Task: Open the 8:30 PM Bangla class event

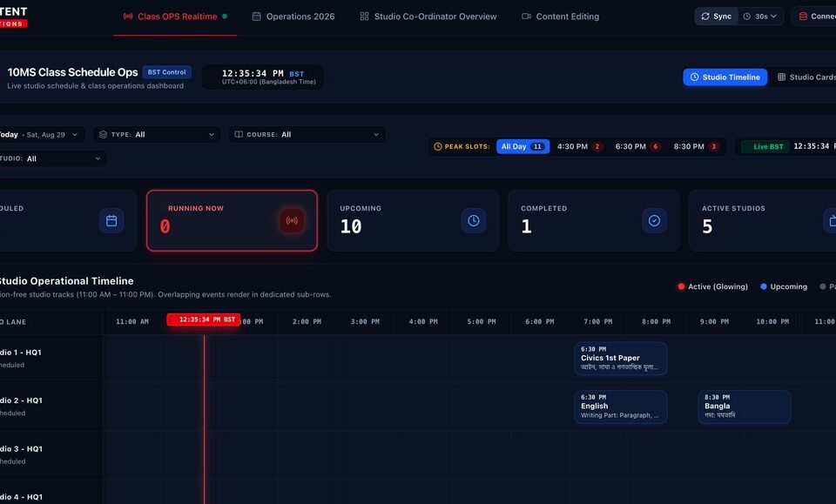Action: click(x=745, y=407)
